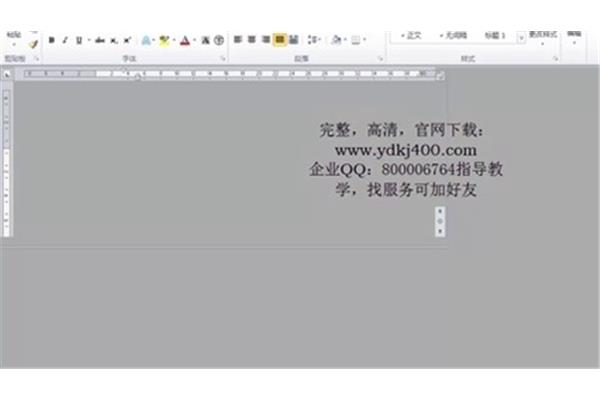The height and width of the screenshot is (400, 600).
Task: Select the justify alignment button
Action: click(280, 40)
